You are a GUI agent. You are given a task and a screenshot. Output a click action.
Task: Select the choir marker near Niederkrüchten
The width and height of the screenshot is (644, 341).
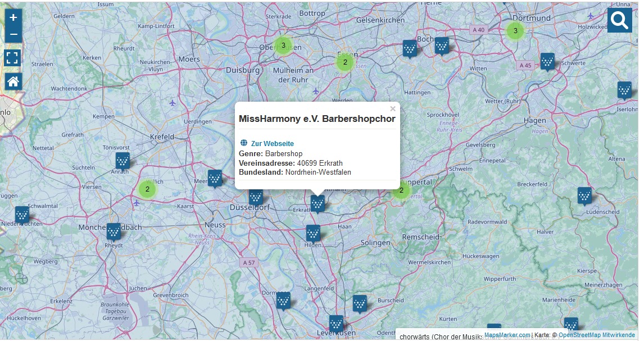coord(22,215)
